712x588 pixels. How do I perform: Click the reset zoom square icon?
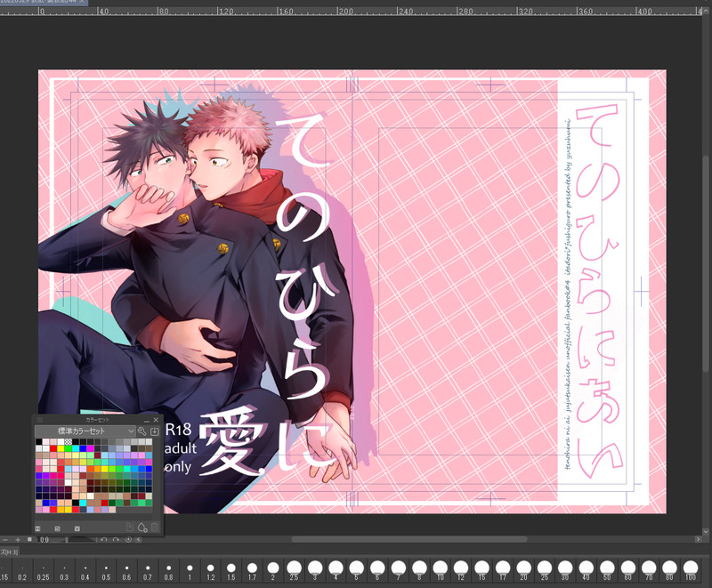point(29,539)
